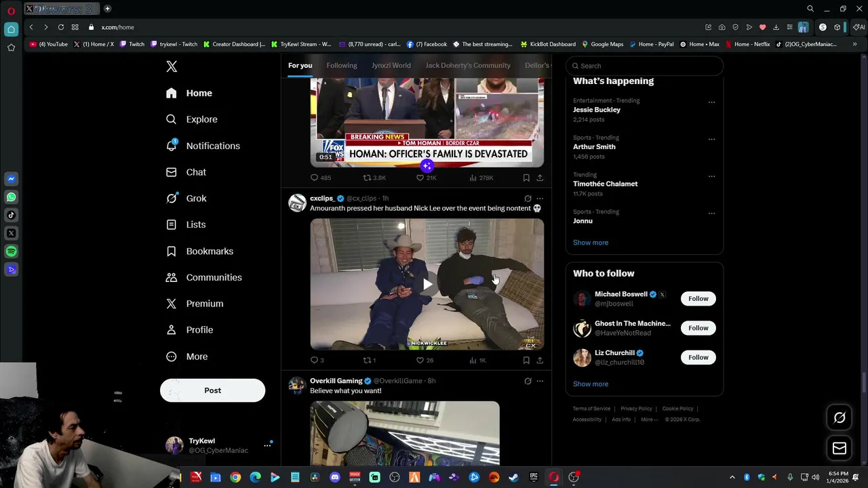
Task: Open options for the Jonnu trend
Action: [711, 213]
